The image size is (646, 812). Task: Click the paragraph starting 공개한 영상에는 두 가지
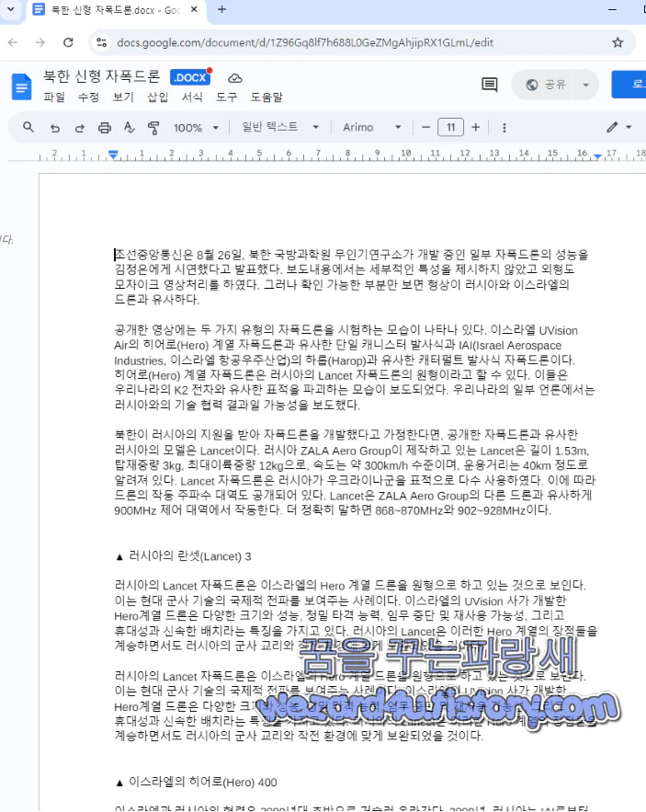(x=355, y=367)
